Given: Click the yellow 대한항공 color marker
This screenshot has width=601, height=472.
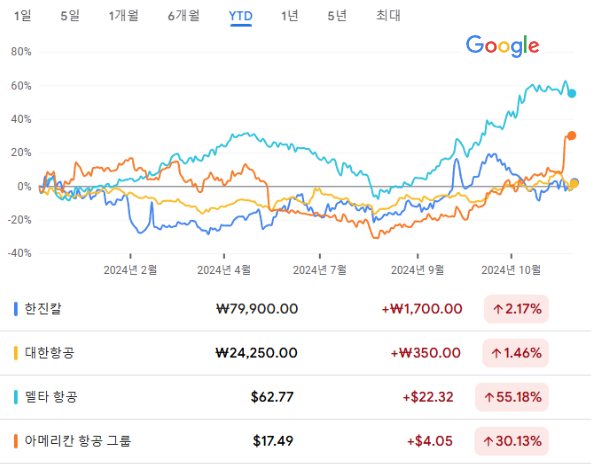Looking at the screenshot, I should (16, 353).
